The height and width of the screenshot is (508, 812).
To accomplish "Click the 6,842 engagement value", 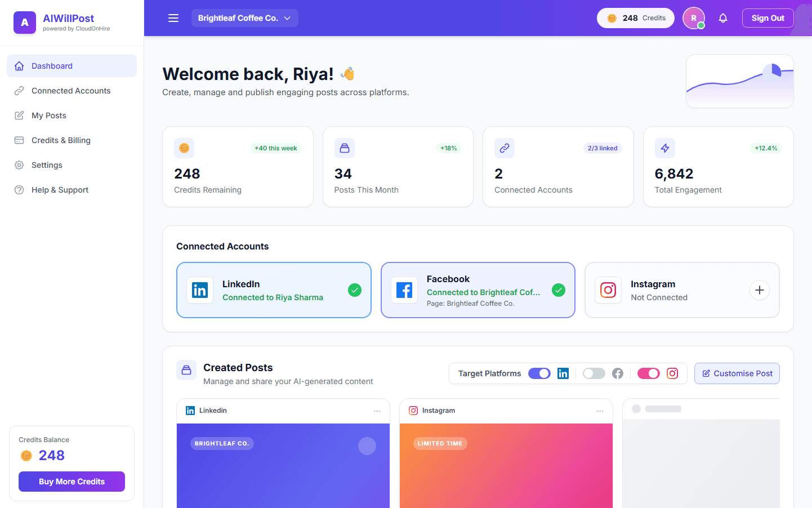I will click(x=674, y=174).
